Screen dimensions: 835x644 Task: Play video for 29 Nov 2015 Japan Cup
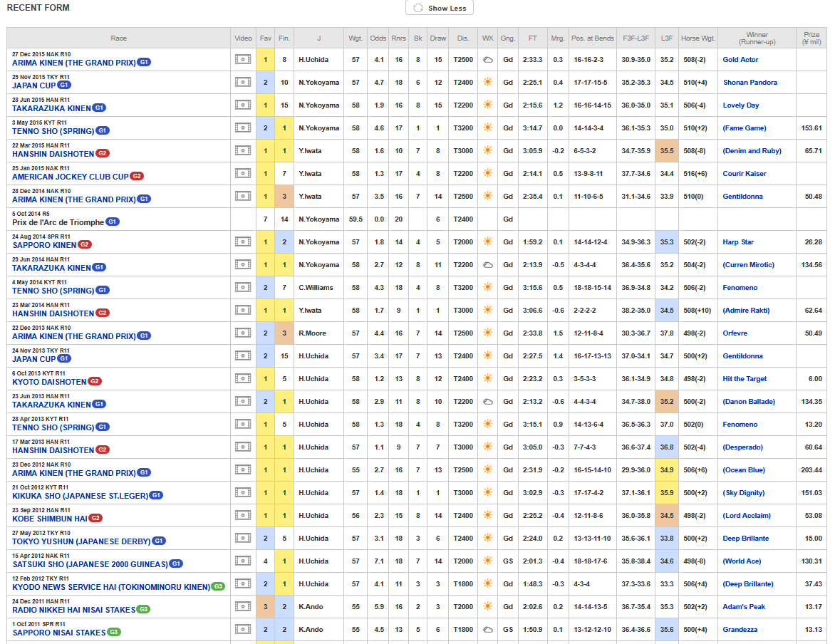coord(243,82)
